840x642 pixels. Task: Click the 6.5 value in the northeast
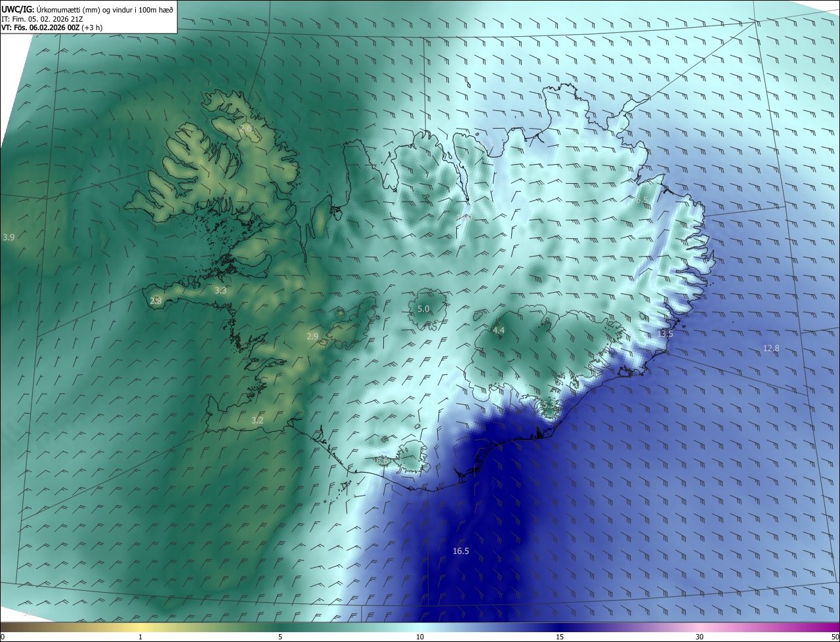tap(642, 200)
